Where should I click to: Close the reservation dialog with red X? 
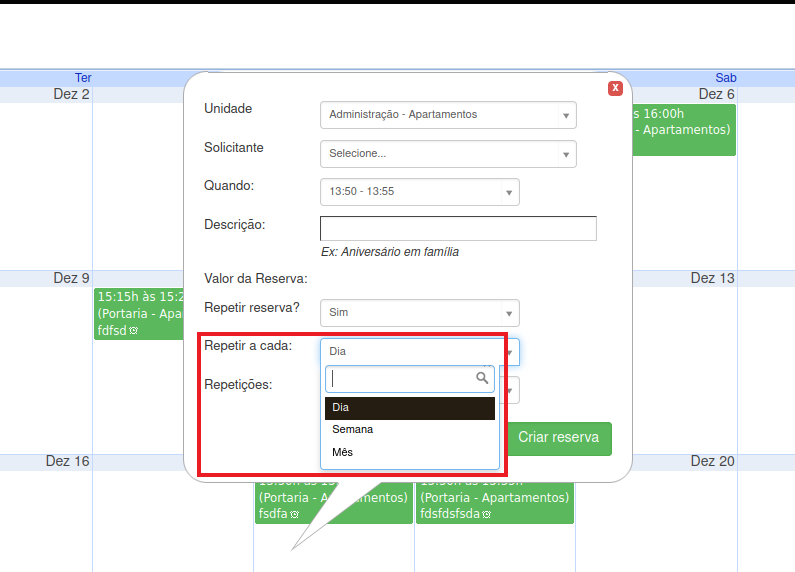pyautogui.click(x=615, y=88)
